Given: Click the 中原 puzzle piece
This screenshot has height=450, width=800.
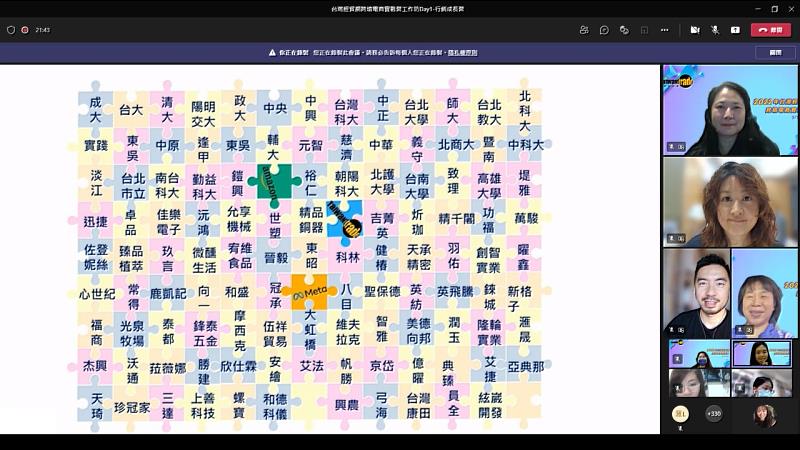Looking at the screenshot, I should tap(167, 145).
